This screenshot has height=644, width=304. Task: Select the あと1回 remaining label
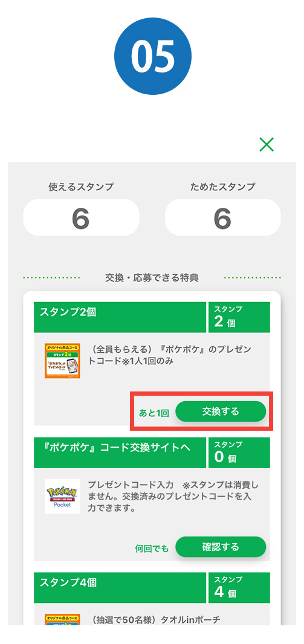(154, 413)
